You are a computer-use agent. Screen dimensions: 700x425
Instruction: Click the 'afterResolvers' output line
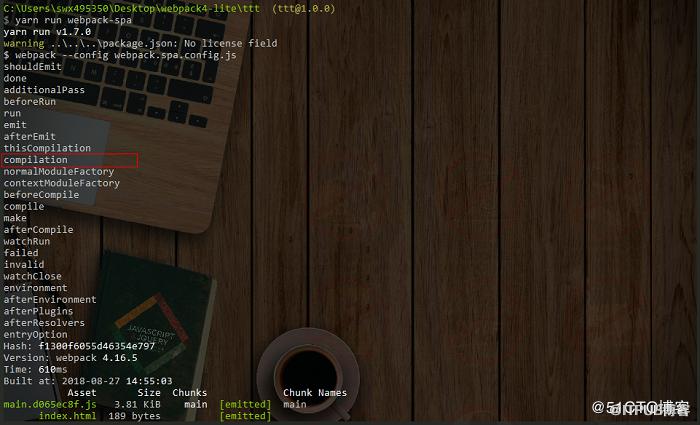(44, 322)
